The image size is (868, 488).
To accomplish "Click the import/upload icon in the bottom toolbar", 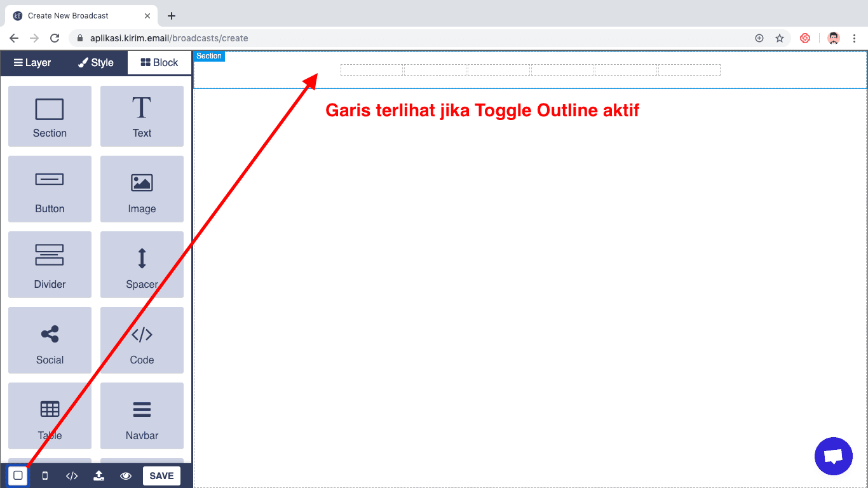I will (98, 475).
